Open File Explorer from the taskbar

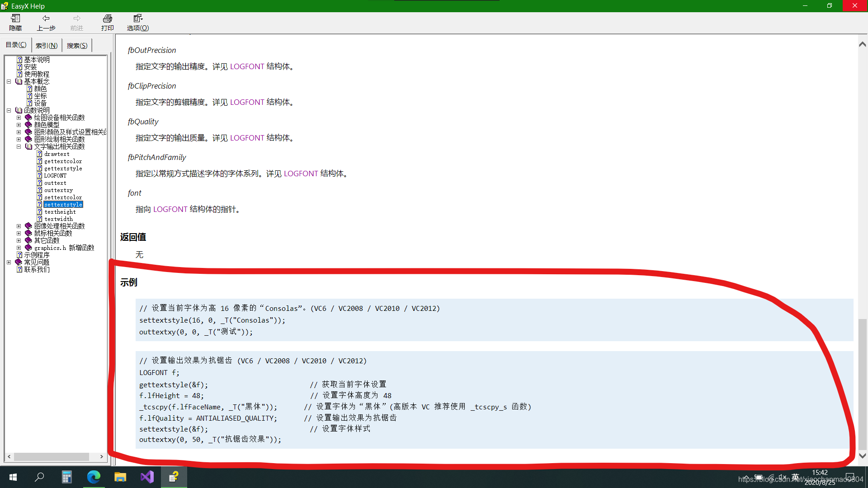[120, 477]
